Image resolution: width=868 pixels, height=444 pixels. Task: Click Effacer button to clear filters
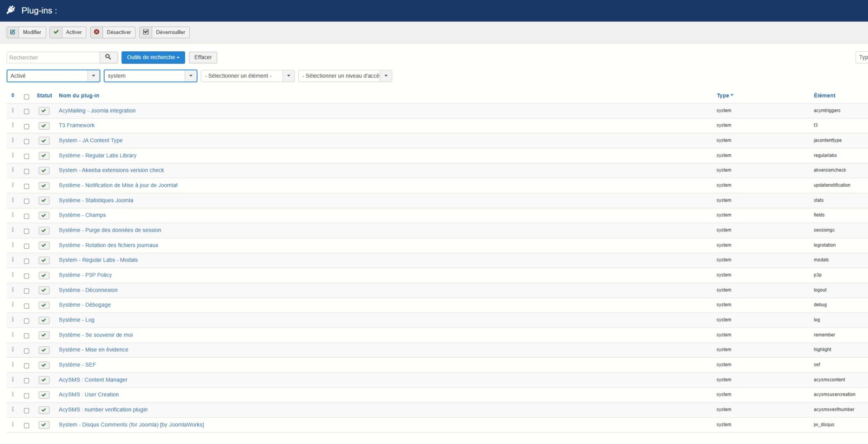click(203, 57)
